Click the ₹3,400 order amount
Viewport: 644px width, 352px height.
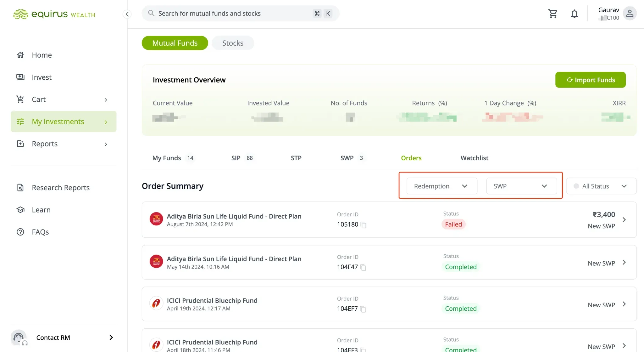(x=604, y=214)
